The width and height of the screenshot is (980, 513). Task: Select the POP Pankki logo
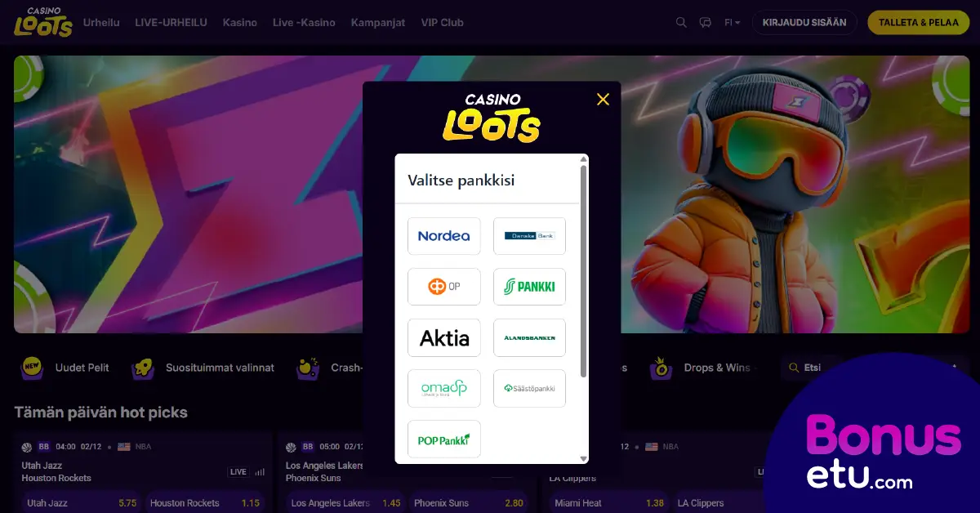coord(444,439)
